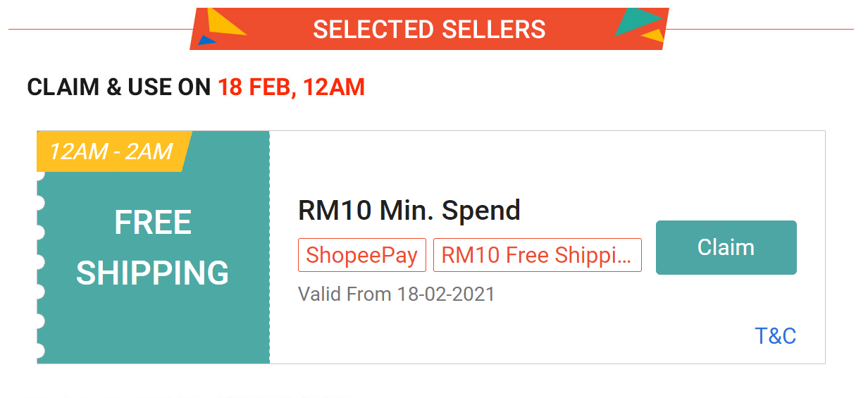This screenshot has width=868, height=398.
Task: Claim the free shipping voucher
Action: pos(726,247)
